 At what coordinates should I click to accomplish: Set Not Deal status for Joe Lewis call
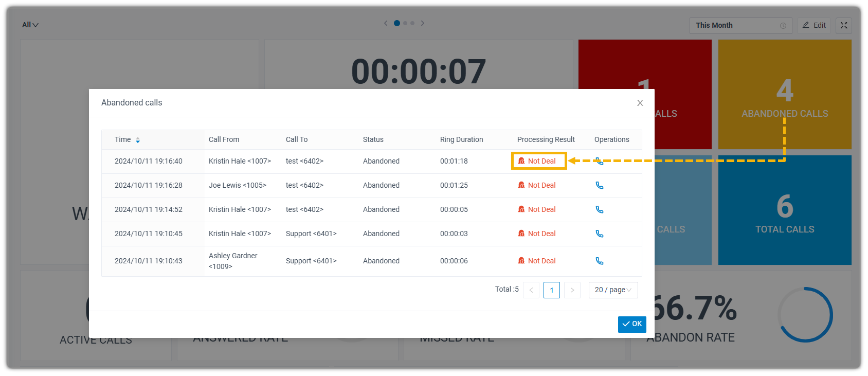pyautogui.click(x=537, y=185)
